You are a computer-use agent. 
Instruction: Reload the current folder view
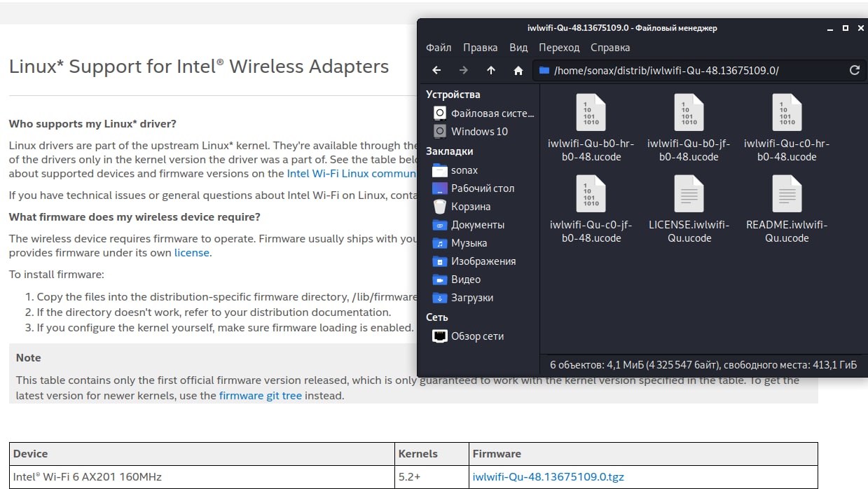click(854, 70)
